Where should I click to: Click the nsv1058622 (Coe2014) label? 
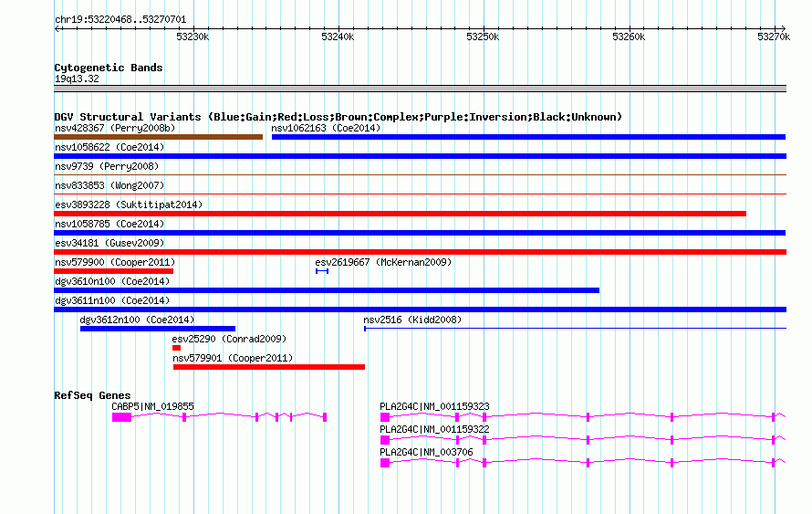pyautogui.click(x=109, y=147)
